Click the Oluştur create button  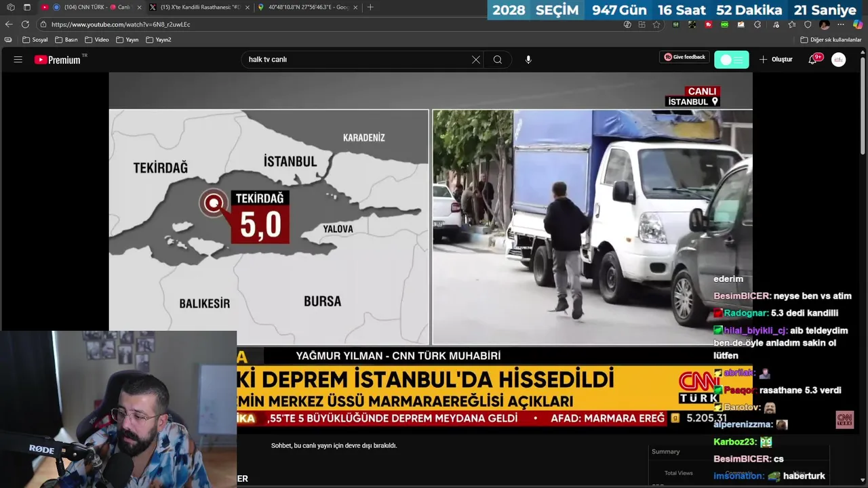776,60
